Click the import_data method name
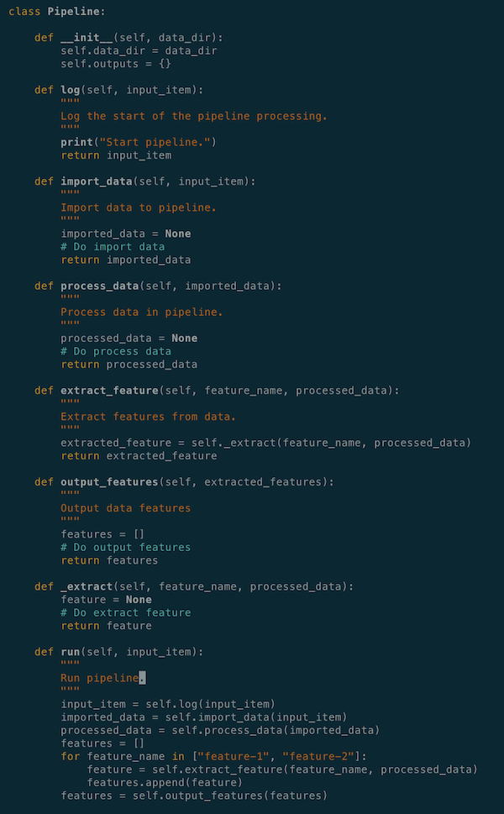 point(96,181)
